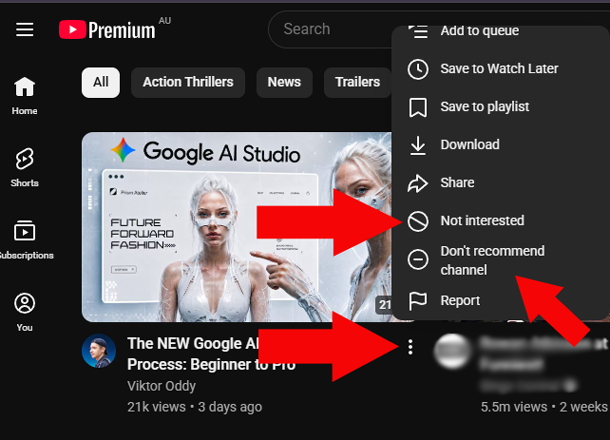Select the News filter chip
610x440 pixels.
tap(284, 82)
